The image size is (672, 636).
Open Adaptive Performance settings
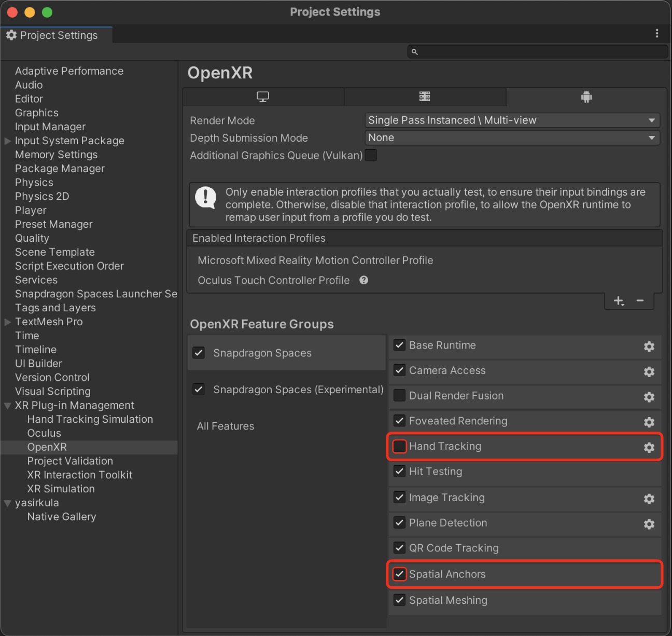pos(69,71)
